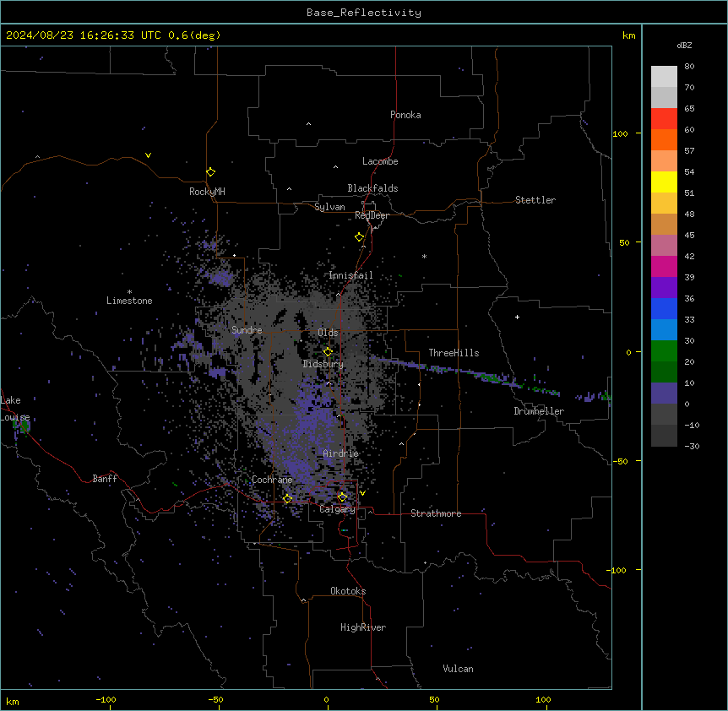Screen dimensions: 728x711
Task: Select the orange 60-57 dBZ legend swatch
Action: 664,139
